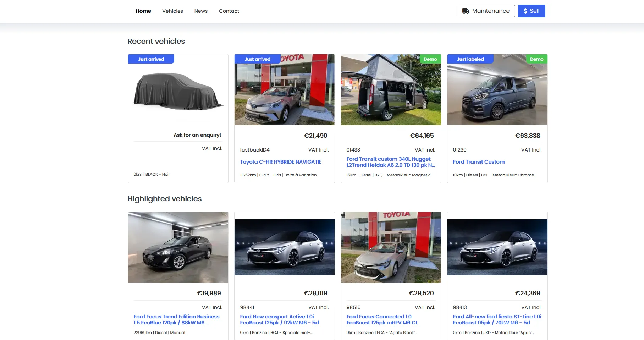Open the Ford Focus Connected 1.0 listing

(382, 319)
